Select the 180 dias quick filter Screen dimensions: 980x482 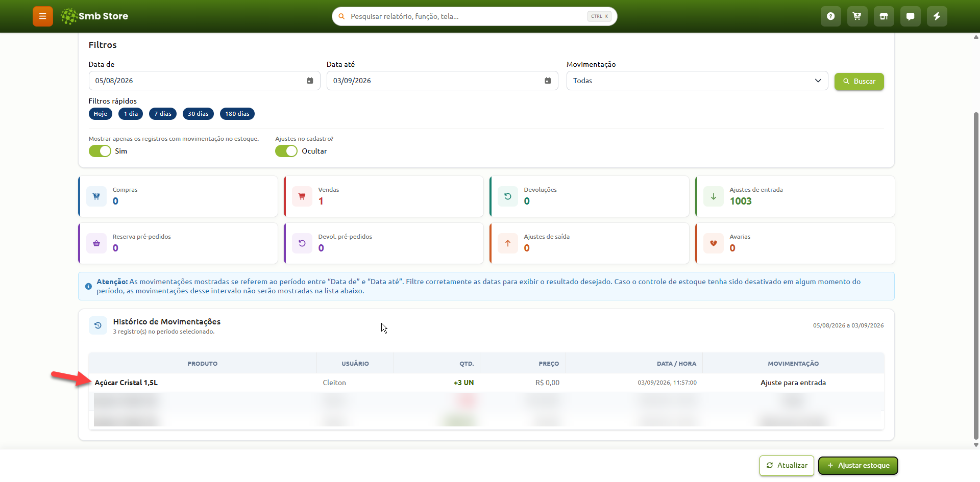[x=237, y=114]
